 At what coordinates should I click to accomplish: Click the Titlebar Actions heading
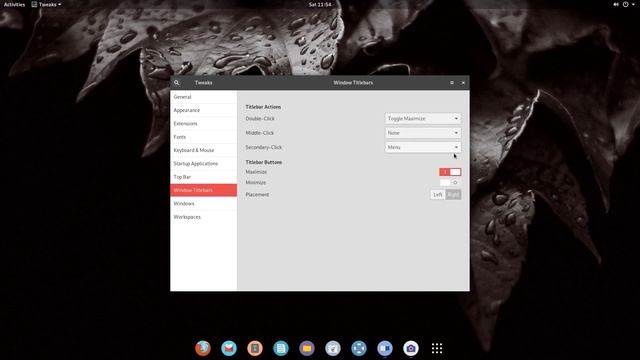(263, 107)
